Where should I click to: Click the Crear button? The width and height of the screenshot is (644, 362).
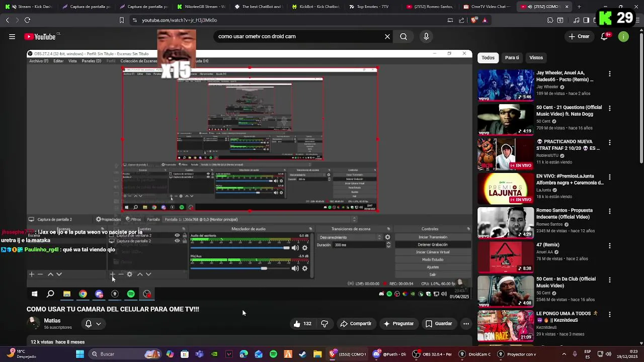tap(579, 37)
